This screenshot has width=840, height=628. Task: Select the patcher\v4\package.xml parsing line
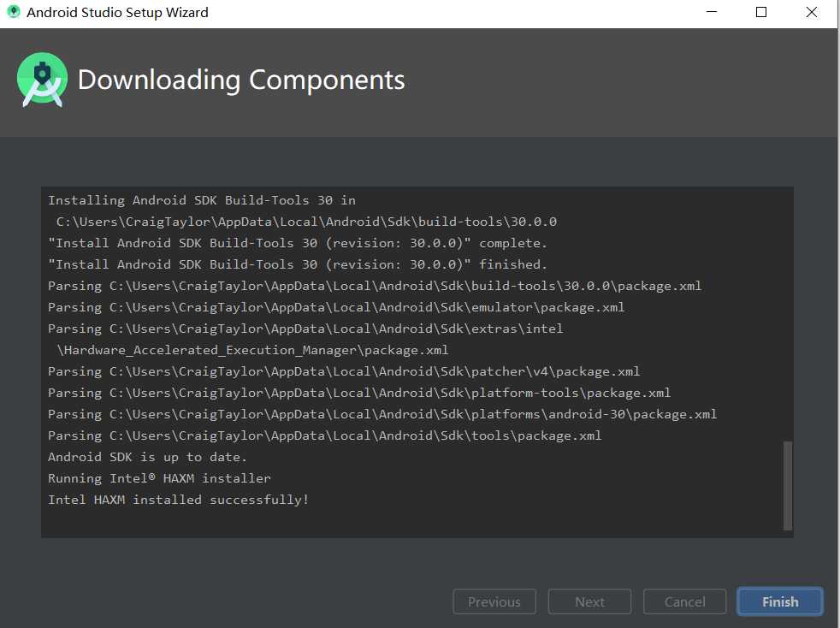[344, 371]
